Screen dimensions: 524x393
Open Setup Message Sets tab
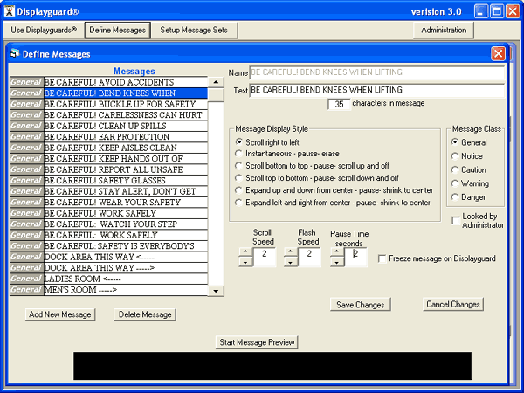coord(194,30)
